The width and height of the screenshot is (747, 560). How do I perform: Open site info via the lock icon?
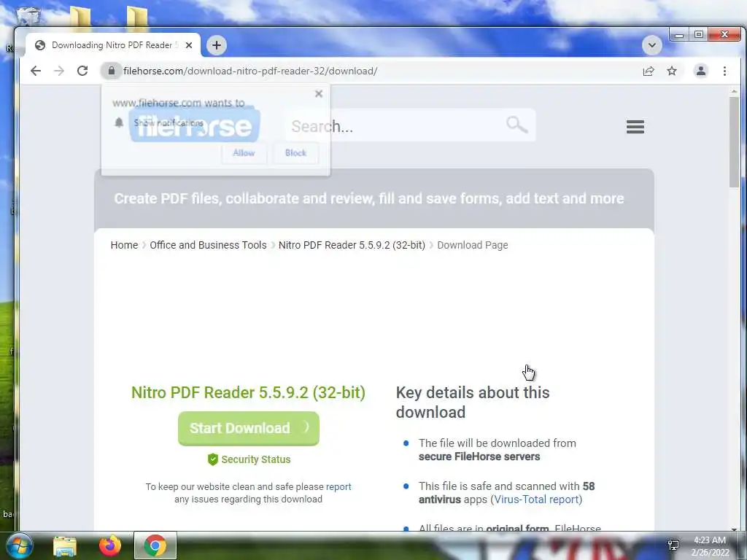click(112, 71)
